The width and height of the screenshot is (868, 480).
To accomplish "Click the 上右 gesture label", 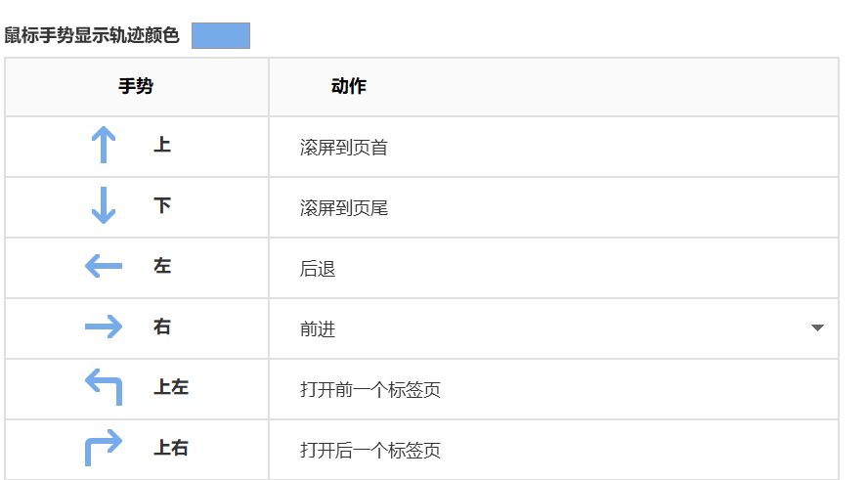I will [171, 448].
